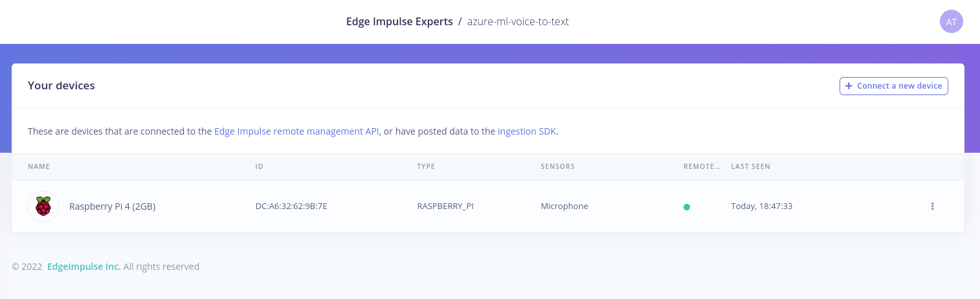
Task: Open Edge Impulse remote management API link
Action: [x=296, y=131]
